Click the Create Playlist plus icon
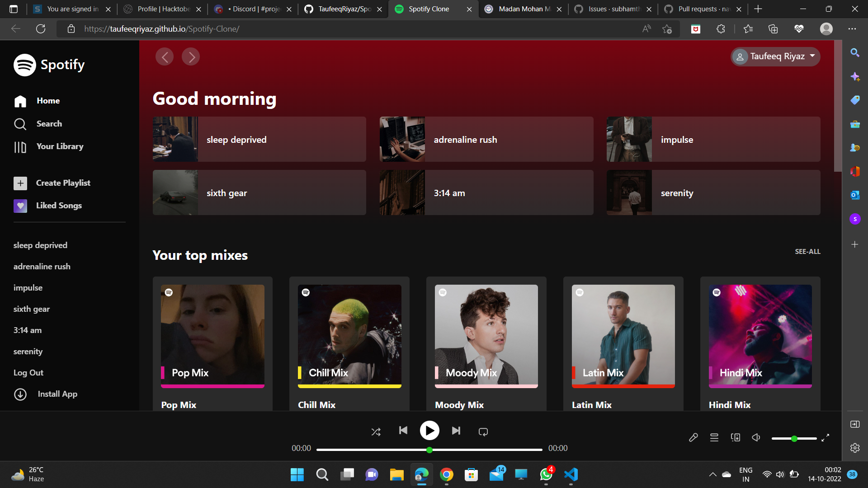 tap(20, 183)
